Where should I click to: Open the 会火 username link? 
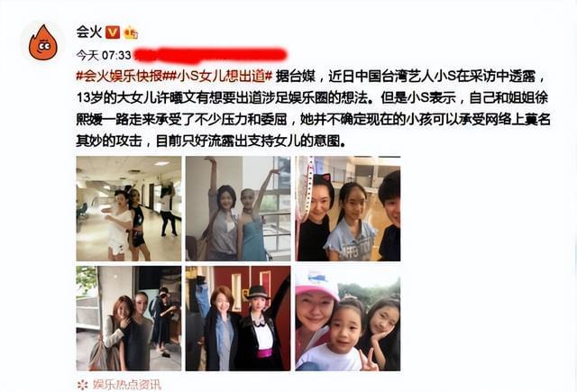point(88,32)
